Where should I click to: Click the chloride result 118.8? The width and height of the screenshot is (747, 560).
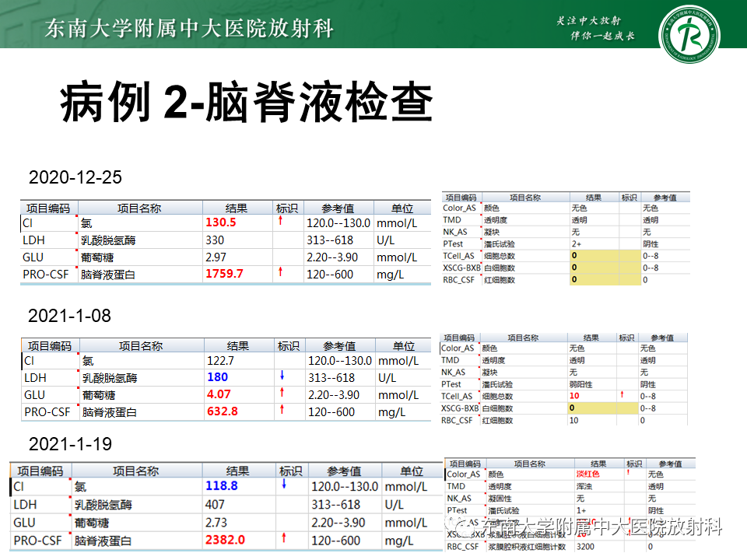pos(222,485)
